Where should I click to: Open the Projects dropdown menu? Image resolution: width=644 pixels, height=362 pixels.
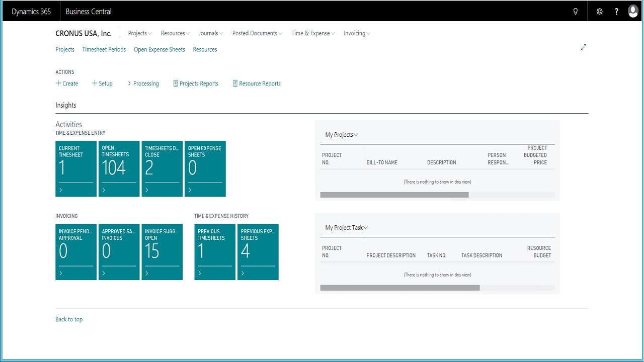point(140,33)
